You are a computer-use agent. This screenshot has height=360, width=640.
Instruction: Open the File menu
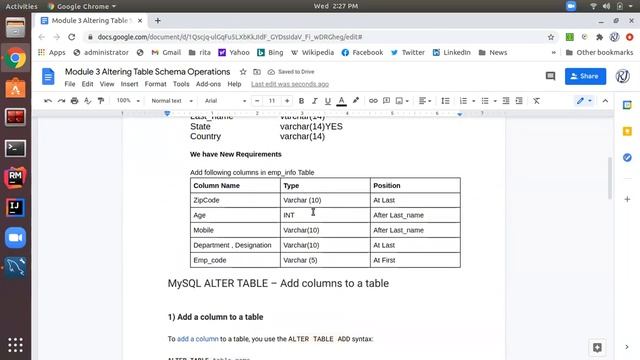click(70, 84)
